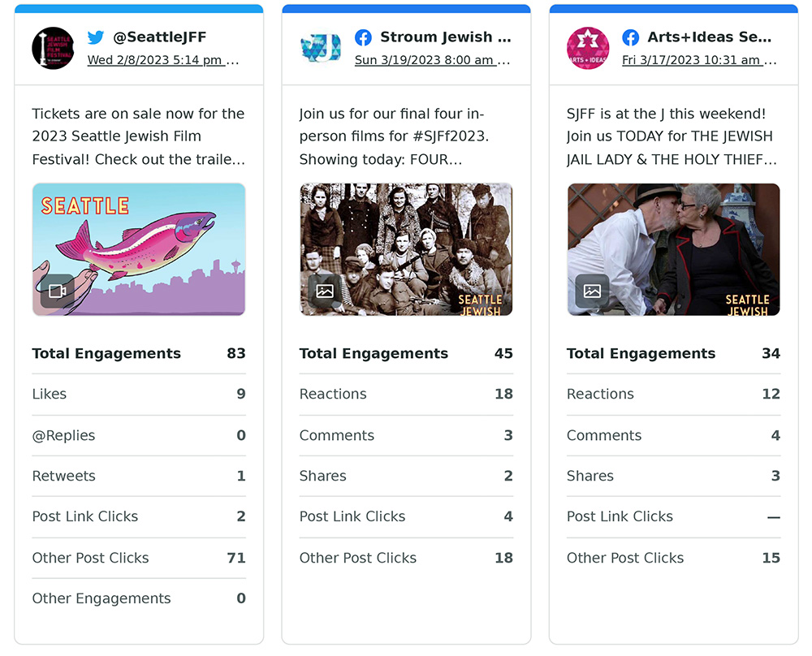Open the @SeattleJFF profile name link
Screen dimensions: 812x656
click(159, 37)
